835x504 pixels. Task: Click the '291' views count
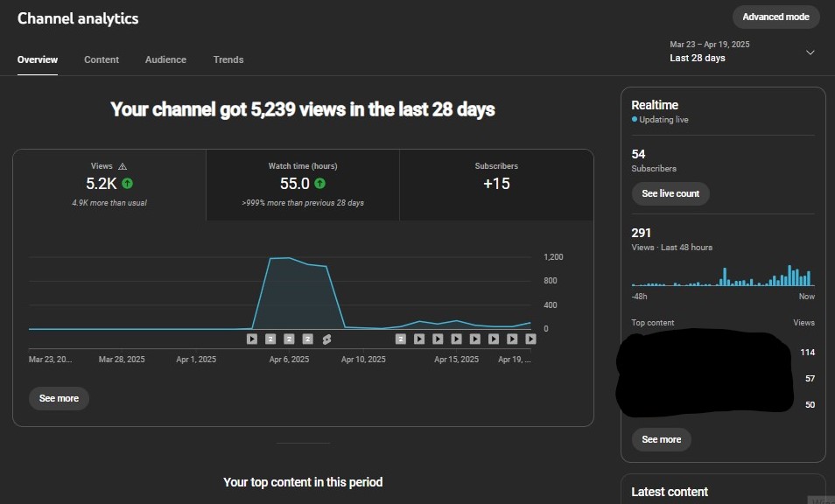[642, 233]
